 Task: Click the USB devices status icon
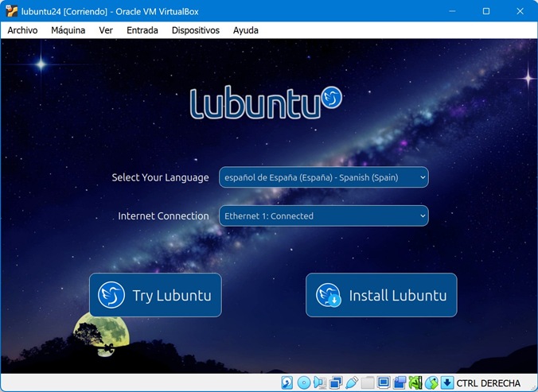[x=351, y=383]
